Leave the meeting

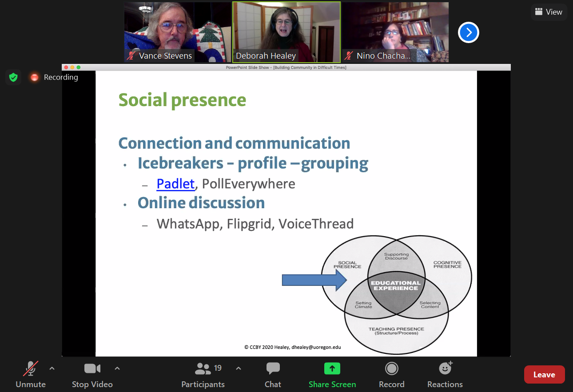click(x=544, y=375)
